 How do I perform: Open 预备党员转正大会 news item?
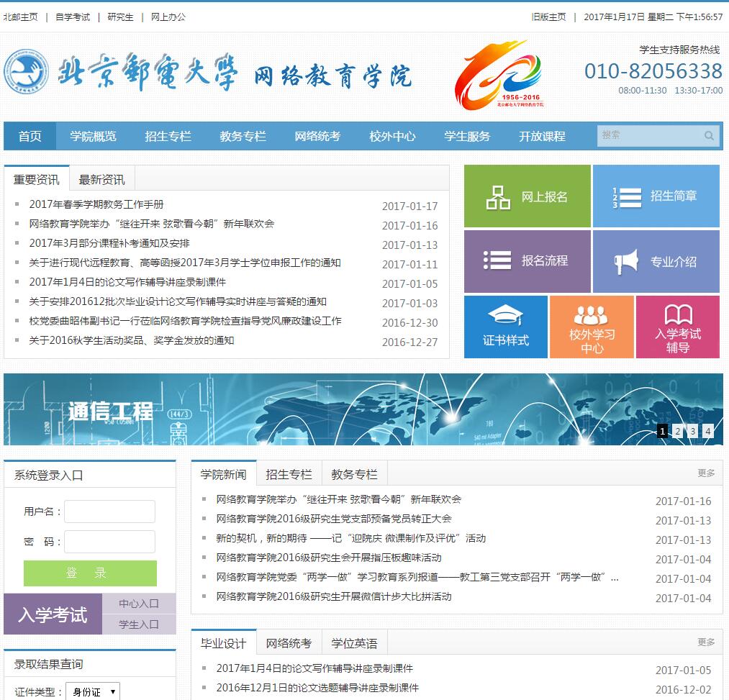334,519
